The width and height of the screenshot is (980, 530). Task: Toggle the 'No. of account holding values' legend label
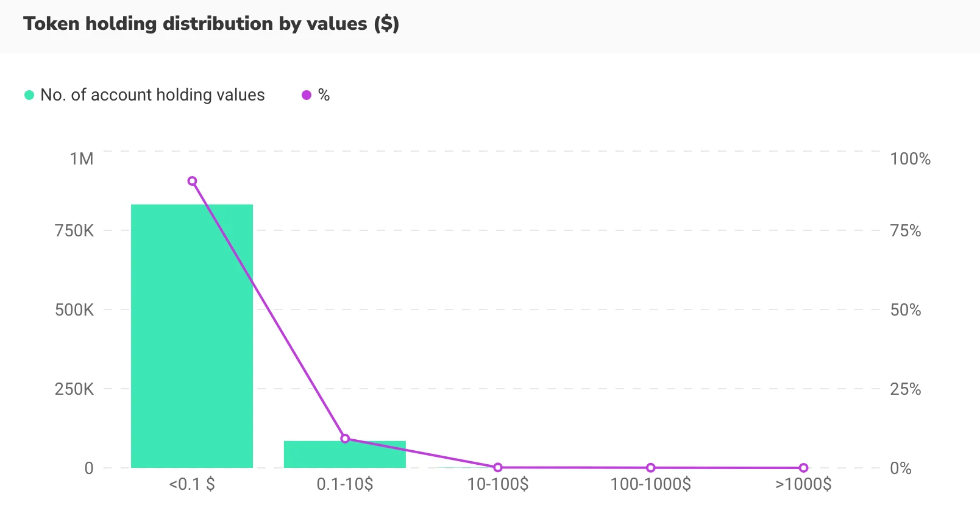152,95
